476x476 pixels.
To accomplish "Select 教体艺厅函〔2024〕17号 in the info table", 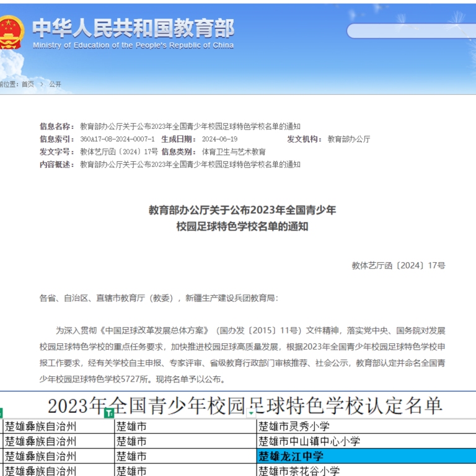I will pos(119,152).
